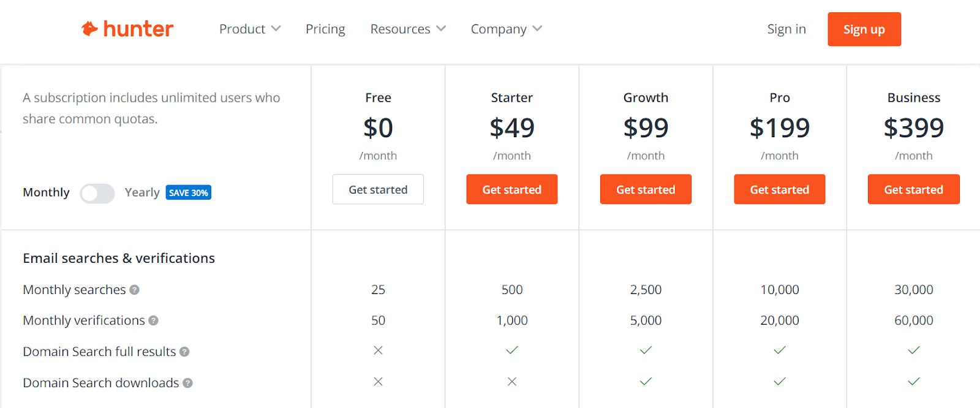Click Get started under Business plan
The image size is (980, 408).
913,189
